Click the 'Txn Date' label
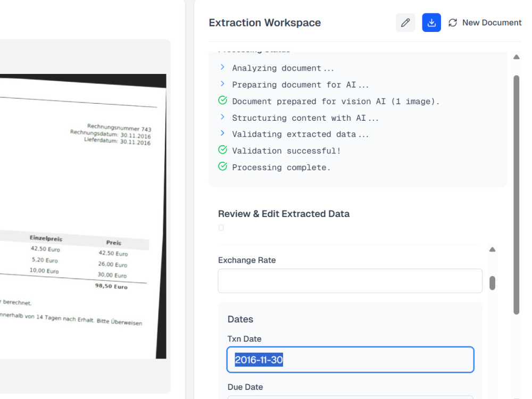This screenshot has width=532, height=399. pos(244,339)
